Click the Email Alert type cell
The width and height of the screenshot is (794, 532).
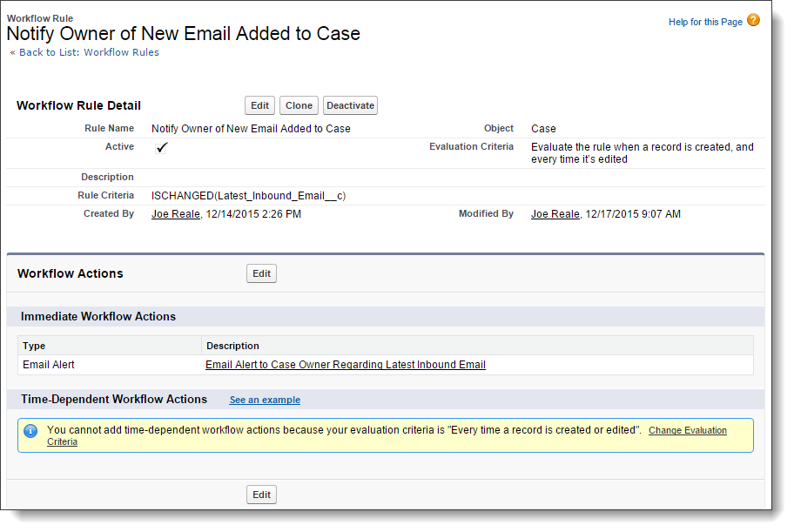49,365
